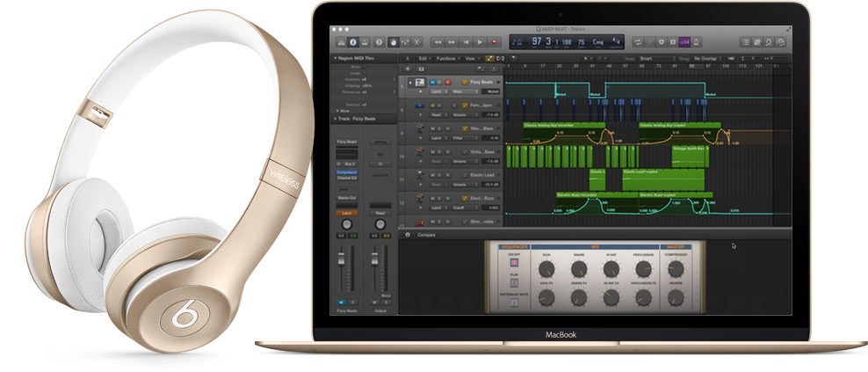Click the Compare button in Smart Controls

(x=426, y=235)
